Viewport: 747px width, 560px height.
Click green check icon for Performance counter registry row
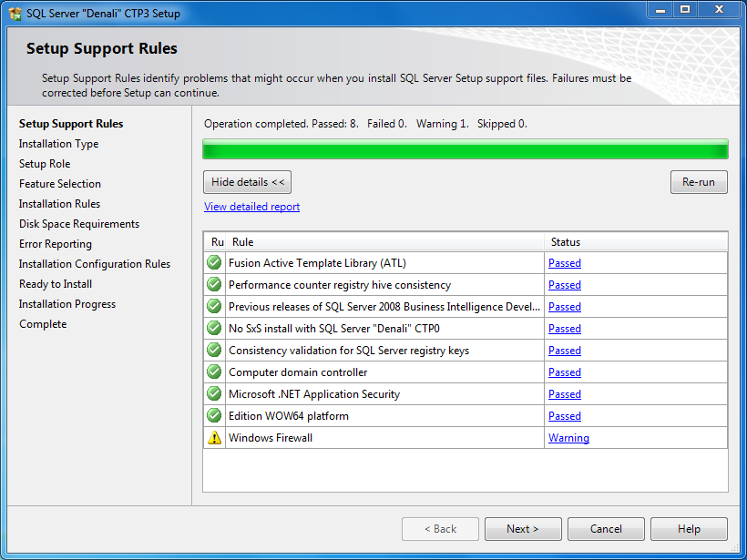click(214, 284)
